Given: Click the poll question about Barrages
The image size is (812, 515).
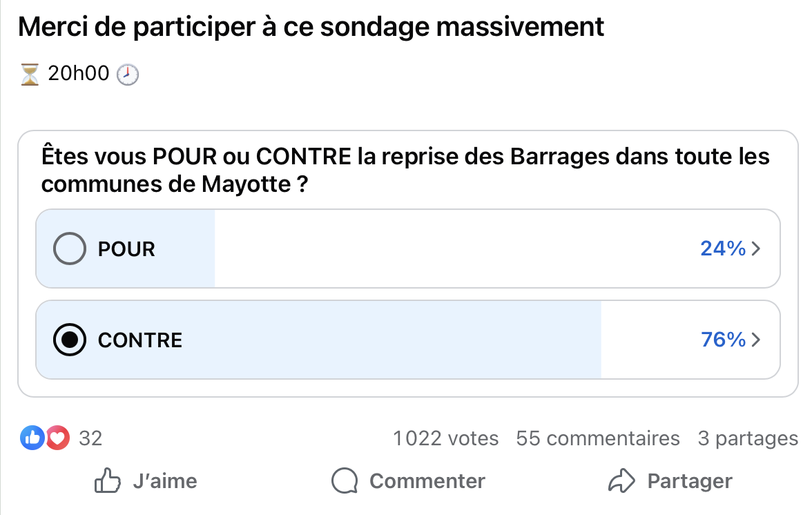Looking at the screenshot, I should (x=405, y=170).
